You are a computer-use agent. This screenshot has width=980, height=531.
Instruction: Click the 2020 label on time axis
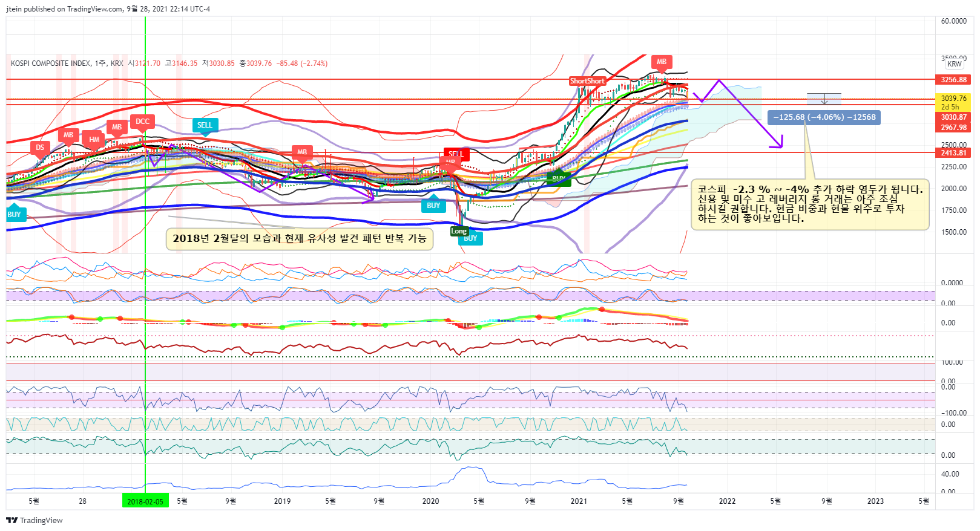pos(430,501)
